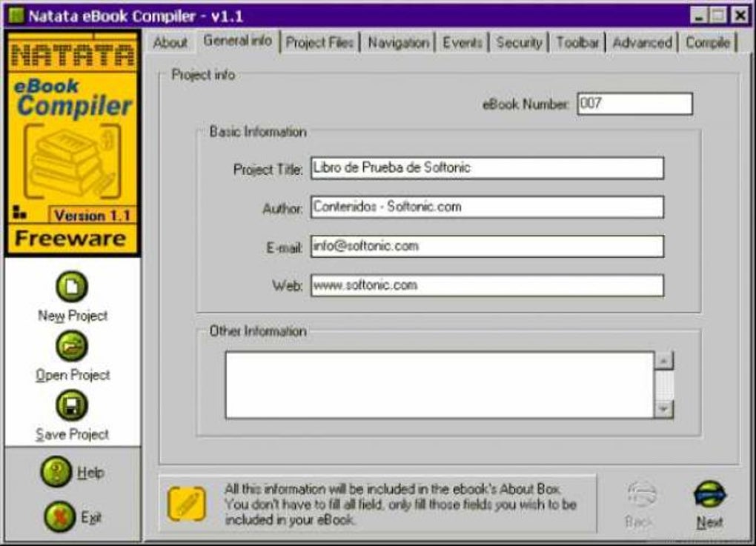The image size is (756, 546).
Task: Switch to the Security tab
Action: pos(520,42)
